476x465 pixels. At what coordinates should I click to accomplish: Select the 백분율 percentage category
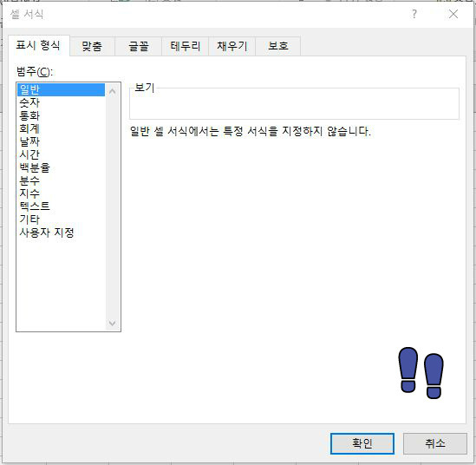point(61,167)
